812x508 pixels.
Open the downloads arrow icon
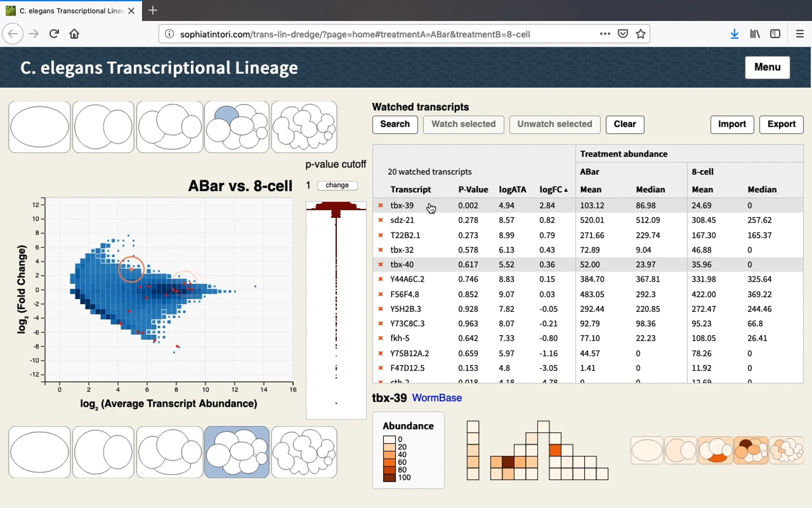tap(734, 34)
